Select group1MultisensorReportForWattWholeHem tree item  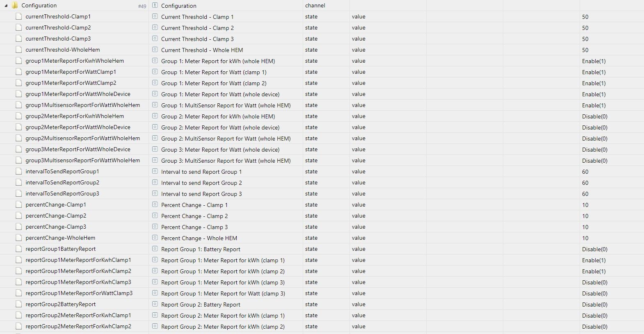tap(83, 105)
